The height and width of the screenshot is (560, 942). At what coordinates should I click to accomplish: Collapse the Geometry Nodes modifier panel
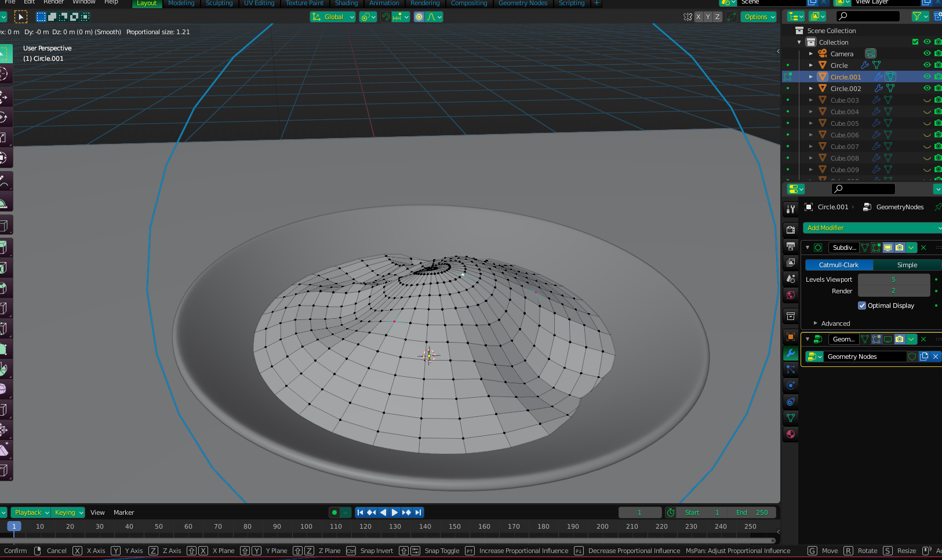click(808, 339)
